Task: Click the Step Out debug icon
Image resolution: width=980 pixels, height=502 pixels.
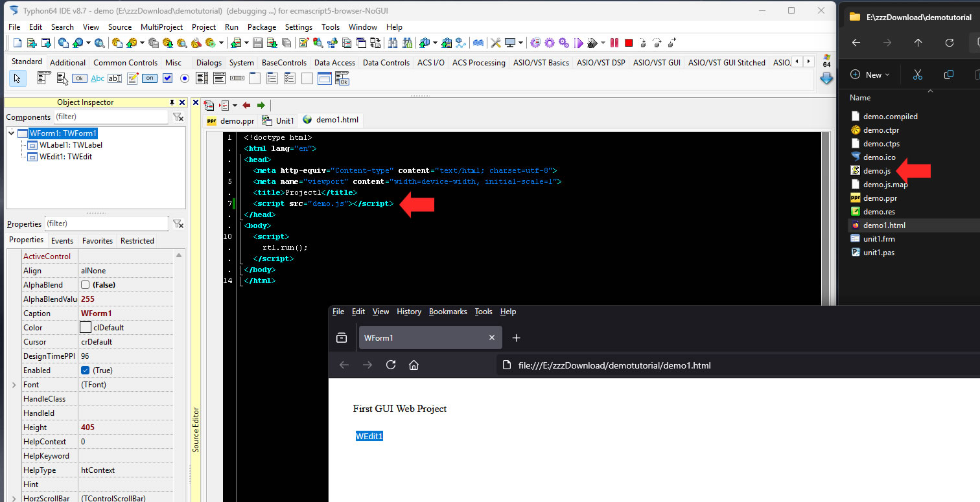Action: 672,43
